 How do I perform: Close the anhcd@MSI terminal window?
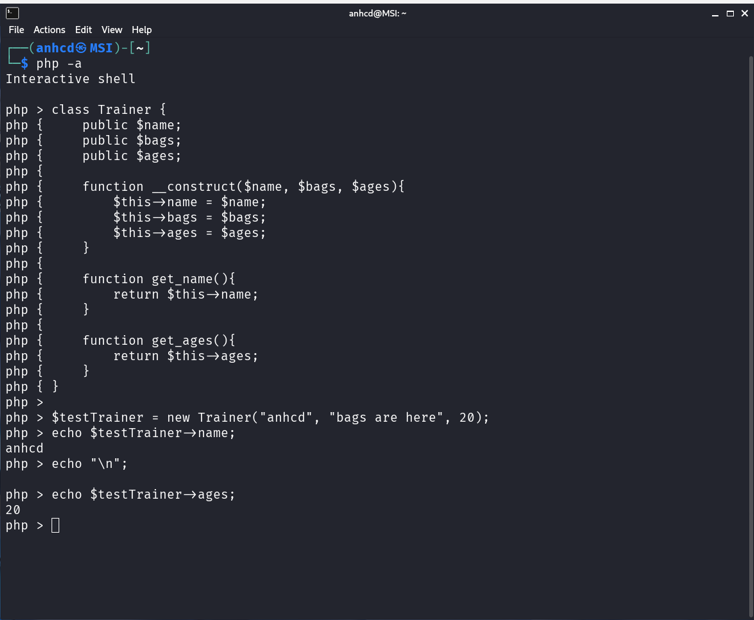point(745,14)
